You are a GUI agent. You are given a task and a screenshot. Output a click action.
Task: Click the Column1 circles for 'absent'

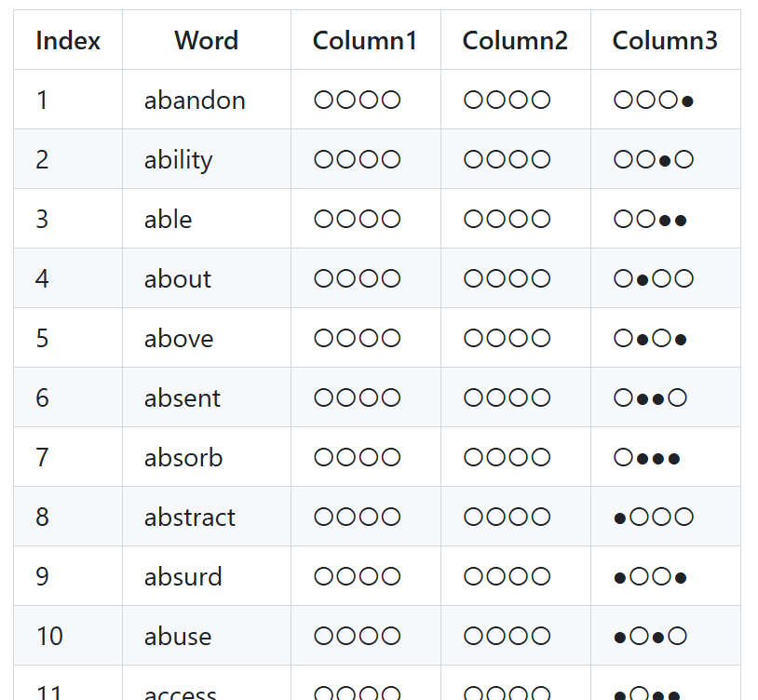(x=358, y=398)
